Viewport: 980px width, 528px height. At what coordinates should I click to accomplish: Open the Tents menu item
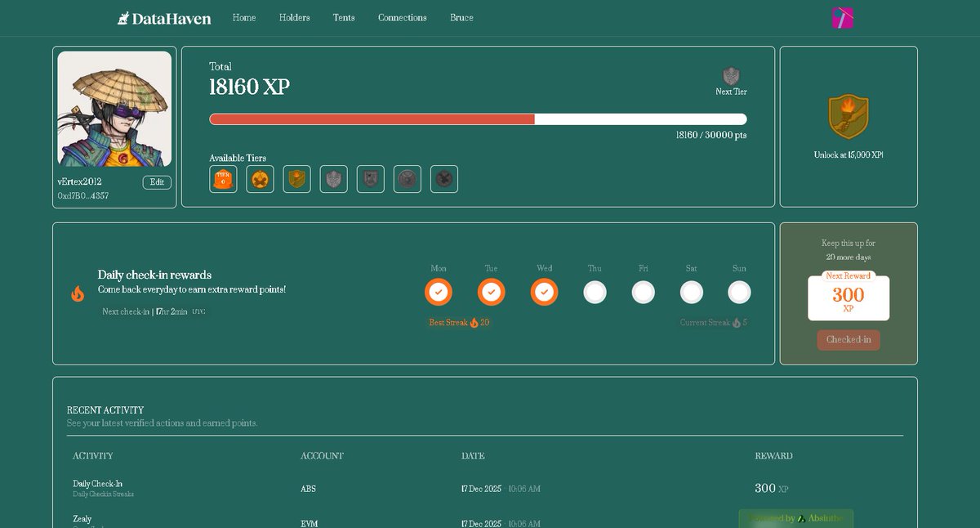pyautogui.click(x=344, y=18)
